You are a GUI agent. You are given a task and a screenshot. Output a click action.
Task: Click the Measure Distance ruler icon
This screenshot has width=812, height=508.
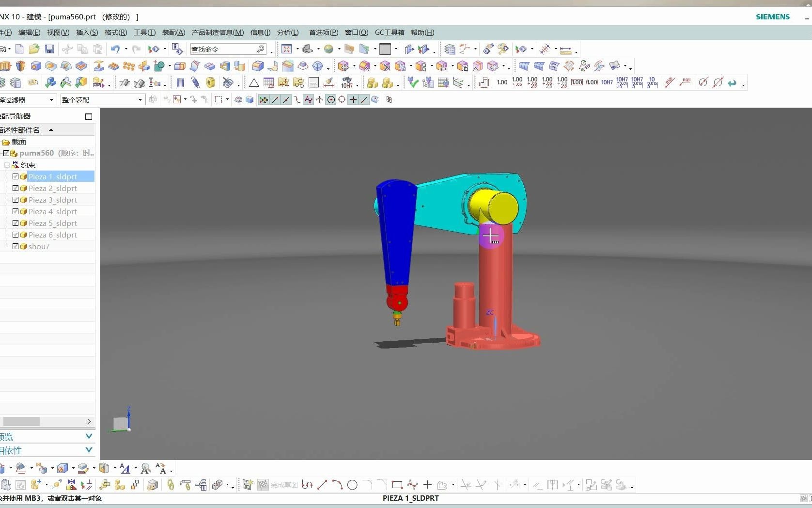click(566, 49)
